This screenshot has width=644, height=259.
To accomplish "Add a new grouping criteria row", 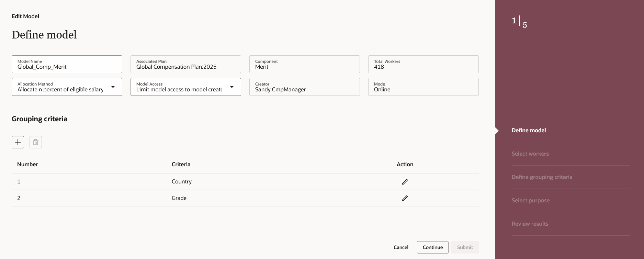I will click(18, 142).
